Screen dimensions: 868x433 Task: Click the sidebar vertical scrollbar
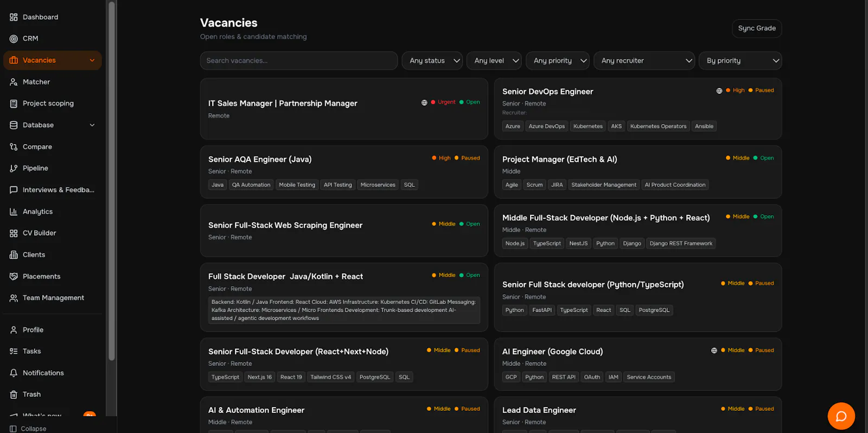tap(112, 181)
